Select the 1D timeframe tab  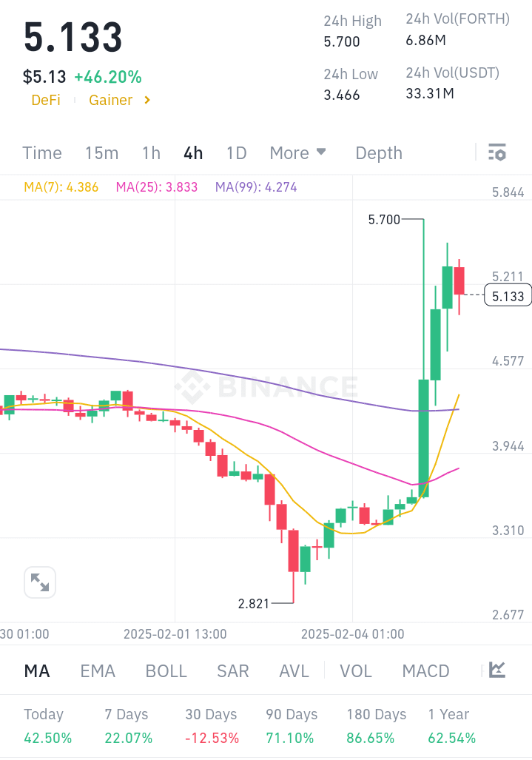click(236, 153)
